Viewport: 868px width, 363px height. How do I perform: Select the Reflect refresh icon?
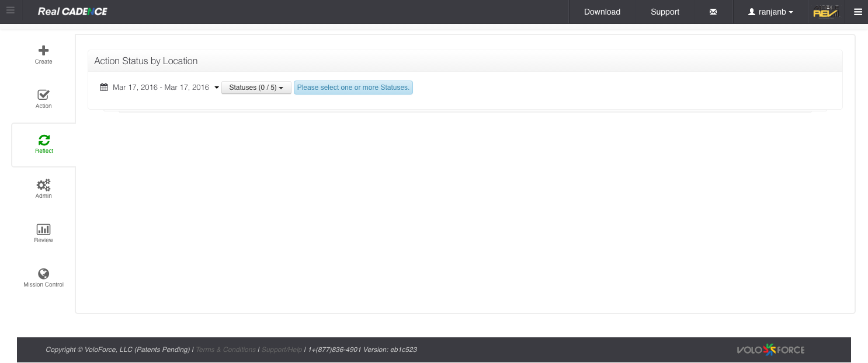44,140
